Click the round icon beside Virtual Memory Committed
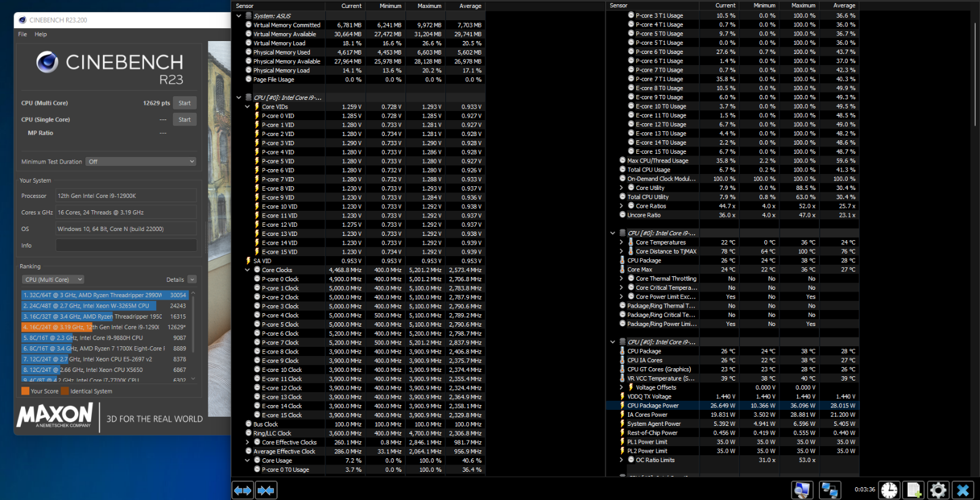The image size is (980, 500). pyautogui.click(x=249, y=25)
